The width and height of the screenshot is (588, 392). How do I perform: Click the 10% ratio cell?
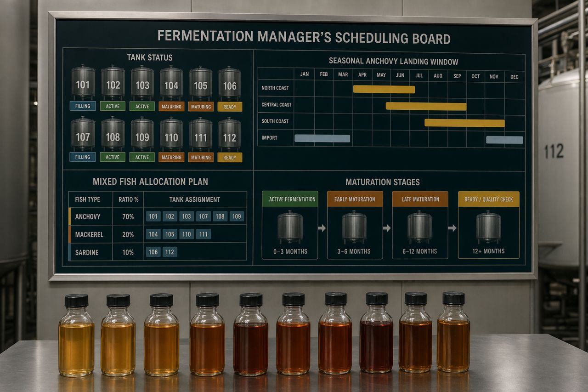[x=128, y=252]
